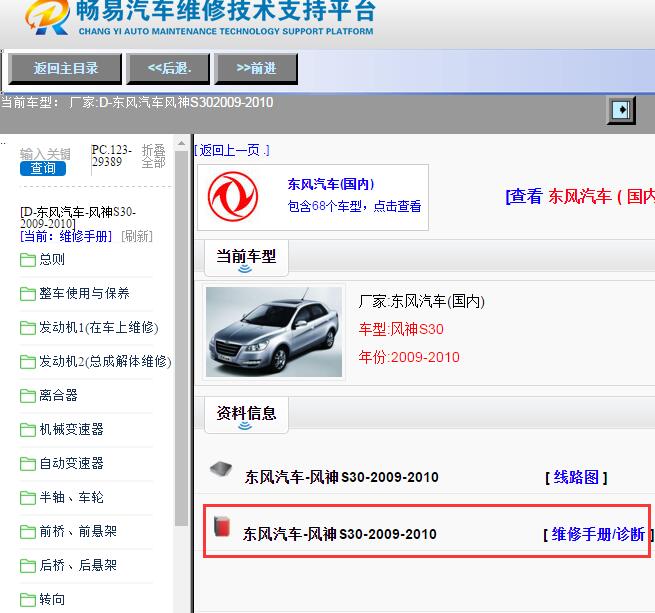
Task: Click the Dongfeng red logo icon
Action: [x=233, y=196]
